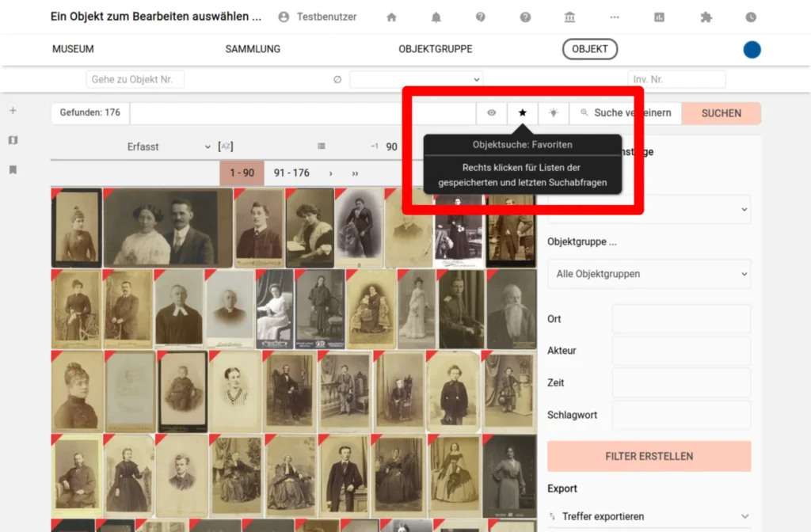
Task: Click the Gefunden: 176 label
Action: (x=90, y=112)
